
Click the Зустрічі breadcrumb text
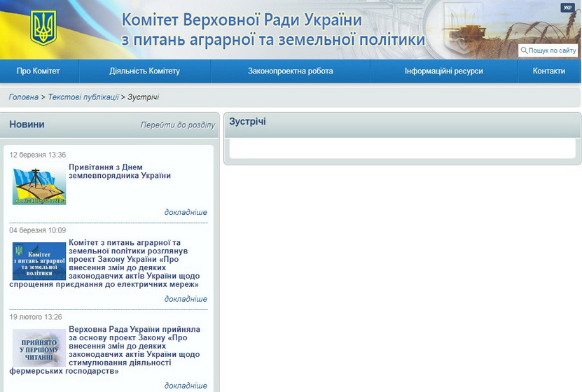tap(144, 97)
